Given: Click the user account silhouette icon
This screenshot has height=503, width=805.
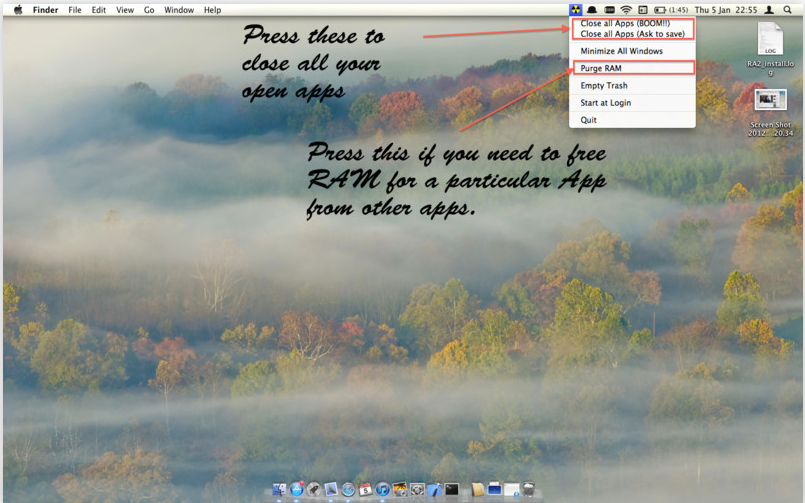Looking at the screenshot, I should click(x=770, y=9).
